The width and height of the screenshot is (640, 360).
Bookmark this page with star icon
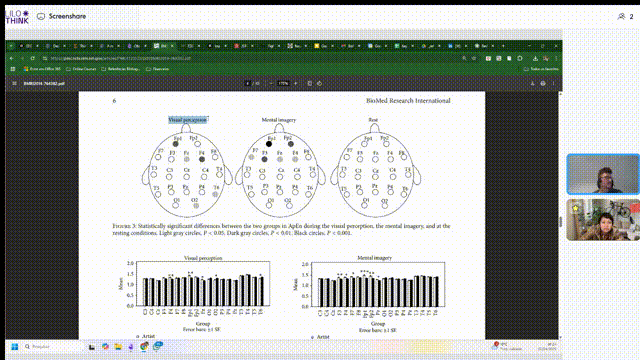pyautogui.click(x=474, y=58)
